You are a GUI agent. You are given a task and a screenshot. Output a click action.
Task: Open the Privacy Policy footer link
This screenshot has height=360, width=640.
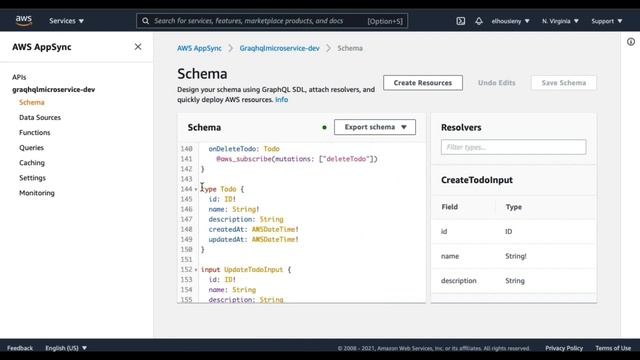(564, 348)
